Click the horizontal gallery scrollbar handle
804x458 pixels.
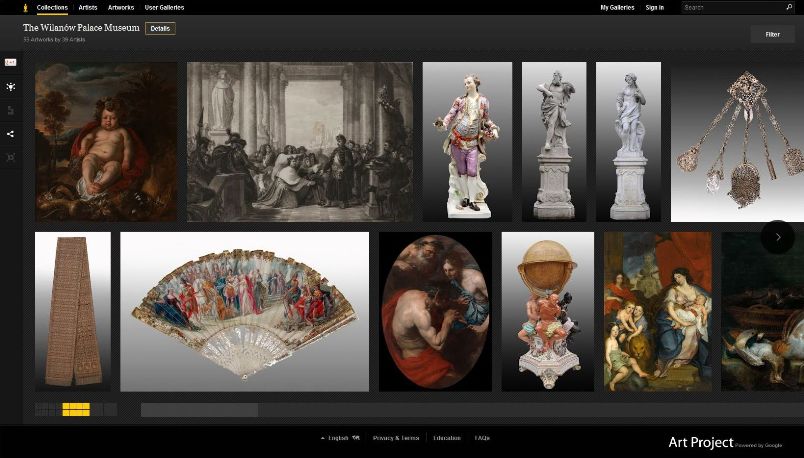(199, 410)
